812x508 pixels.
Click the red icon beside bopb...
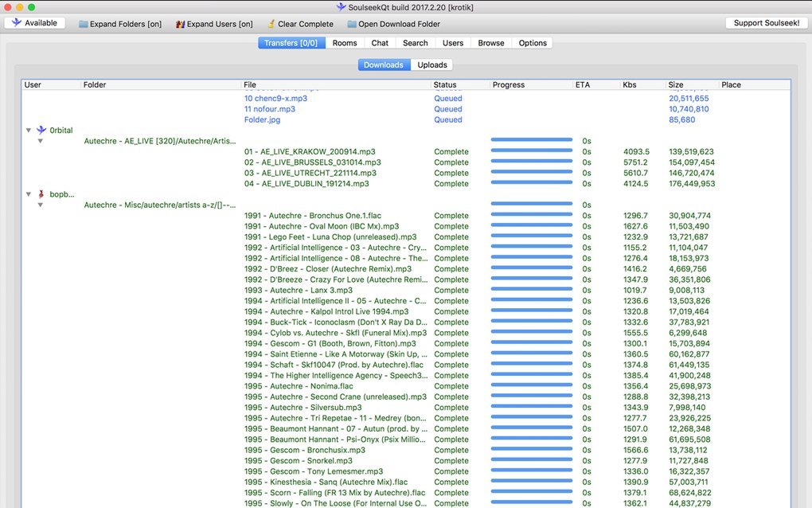tap(41, 194)
